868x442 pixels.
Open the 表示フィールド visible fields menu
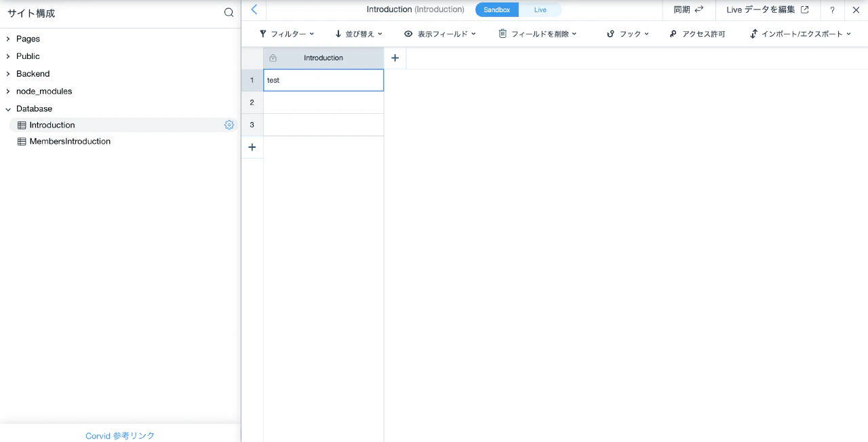(440, 34)
